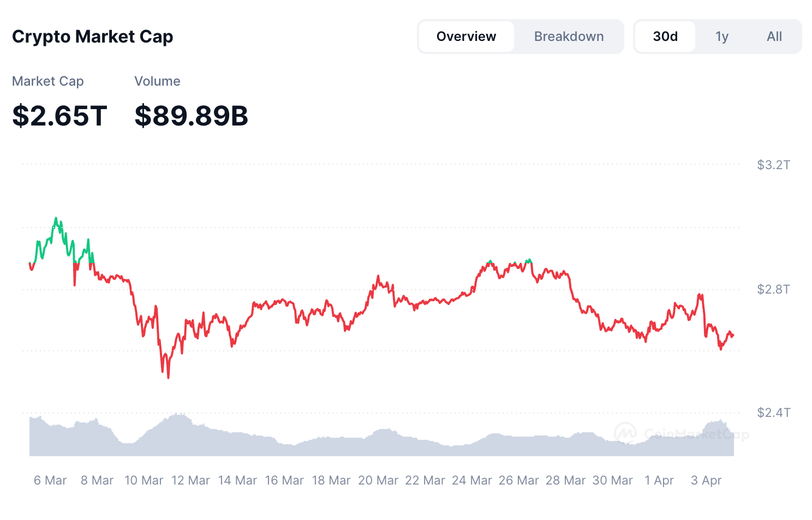Screen dimensions: 812x520
Task: Click the $2.4T axis label
Action: click(x=773, y=413)
